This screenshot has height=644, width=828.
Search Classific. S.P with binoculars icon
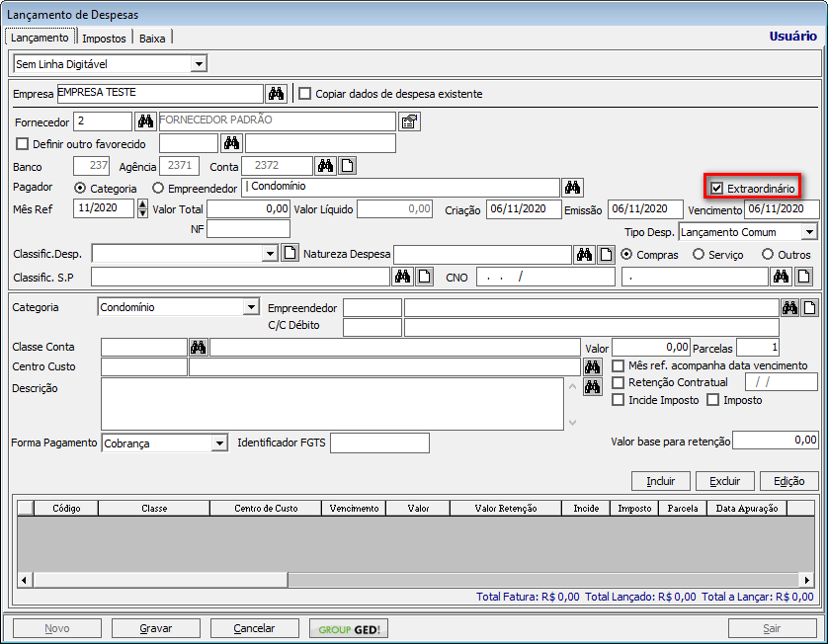pyautogui.click(x=402, y=277)
